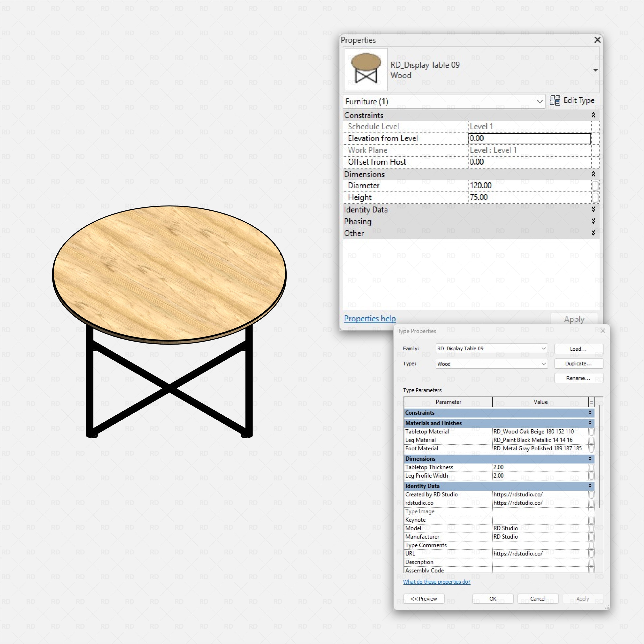Image resolution: width=644 pixels, height=644 pixels.
Task: Toggle the Diameter associate parameter box
Action: click(x=595, y=186)
